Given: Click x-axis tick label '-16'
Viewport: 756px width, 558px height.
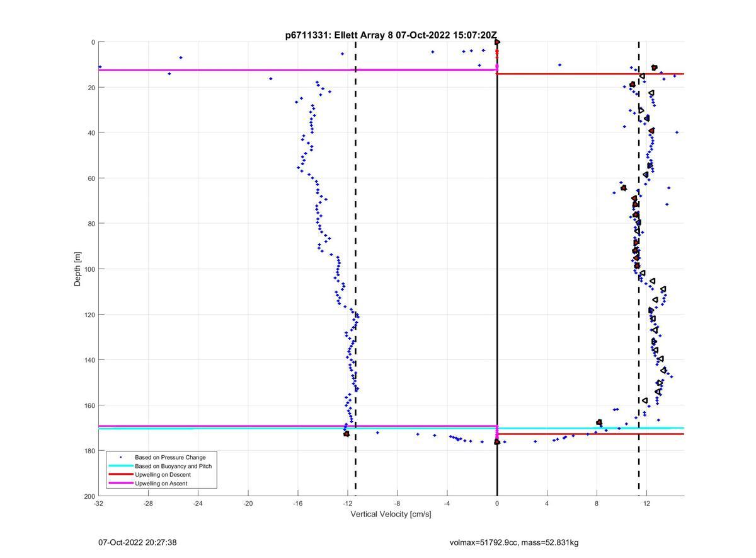Looking at the screenshot, I should [x=297, y=503].
